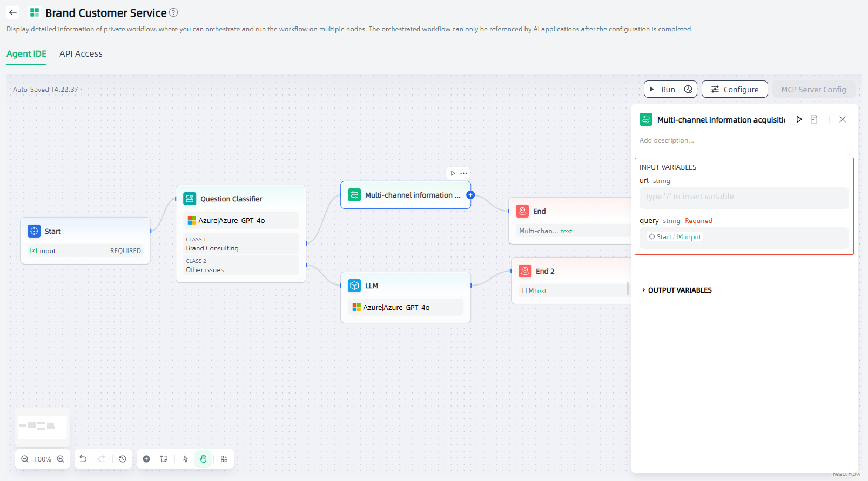The height and width of the screenshot is (481, 868).
Task: Add a new node with plus icon
Action: 146,459
